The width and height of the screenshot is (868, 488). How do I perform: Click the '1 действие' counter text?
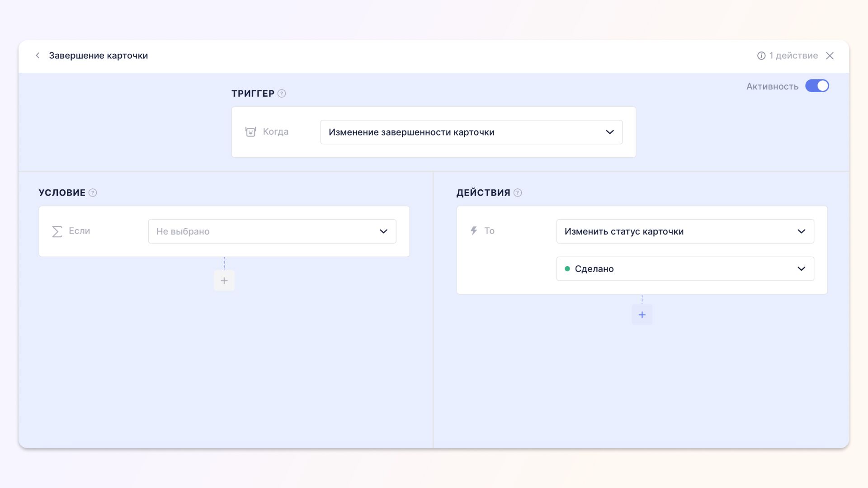coord(794,56)
